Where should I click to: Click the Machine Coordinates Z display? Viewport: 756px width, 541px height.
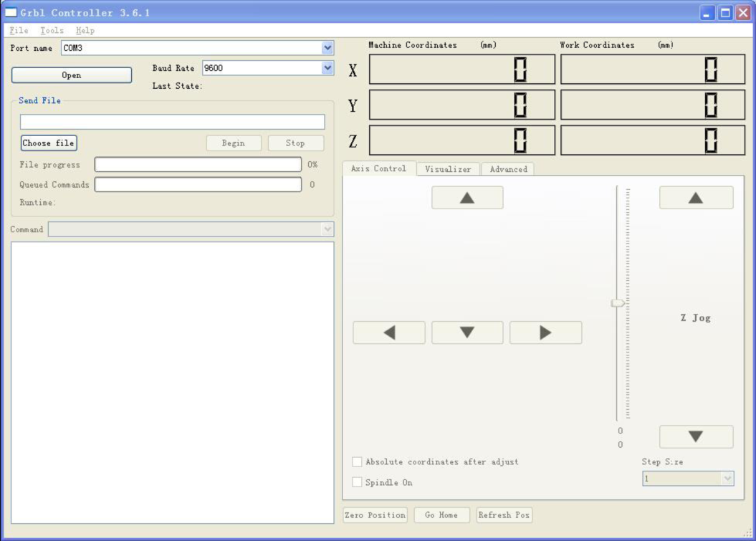462,140
